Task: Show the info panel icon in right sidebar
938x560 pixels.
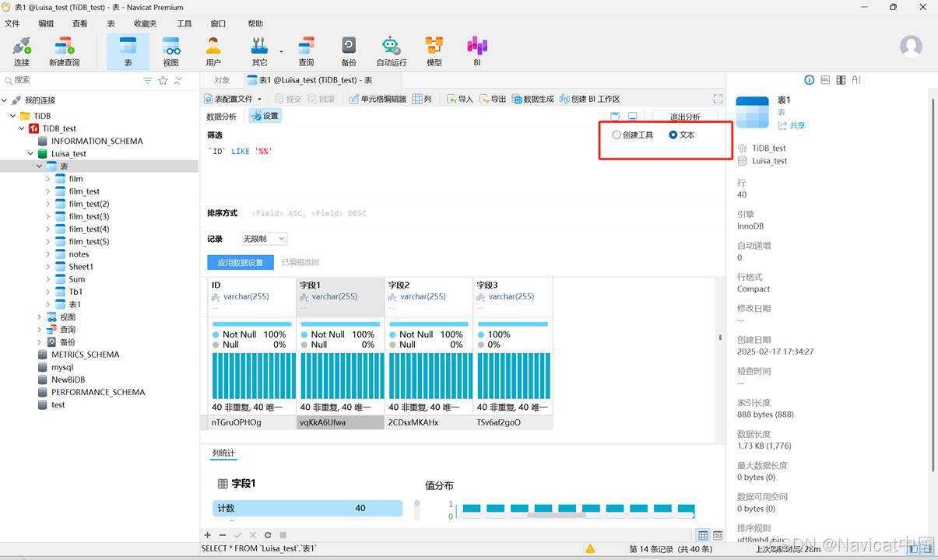Action: coord(809,80)
